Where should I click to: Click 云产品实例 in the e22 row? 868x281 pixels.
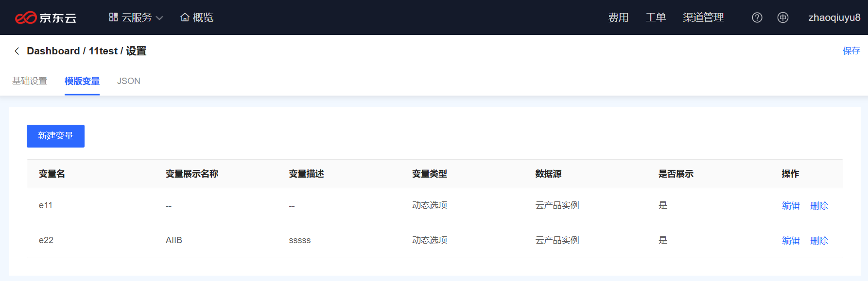coord(557,240)
